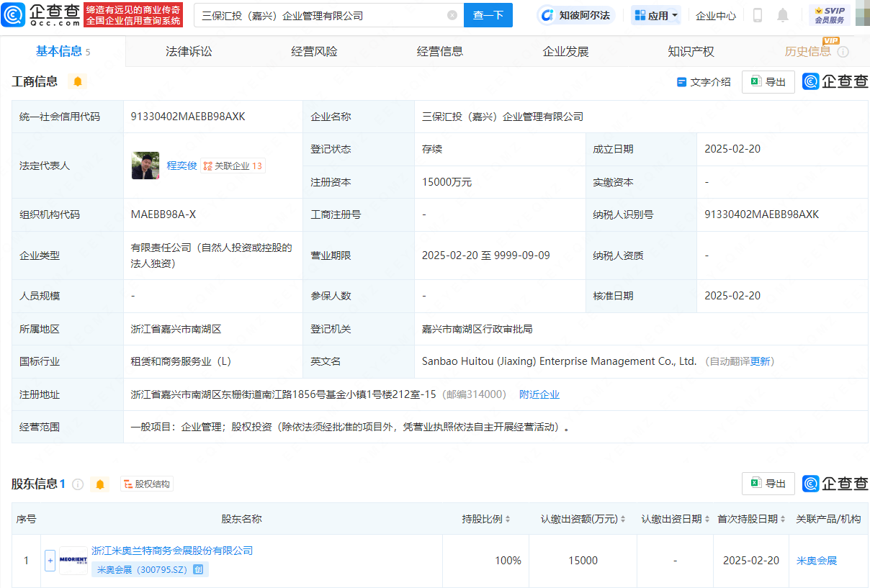This screenshot has height=588, width=870.
Task: Export 股东信息 using the Excel 导出 icon
Action: (768, 484)
